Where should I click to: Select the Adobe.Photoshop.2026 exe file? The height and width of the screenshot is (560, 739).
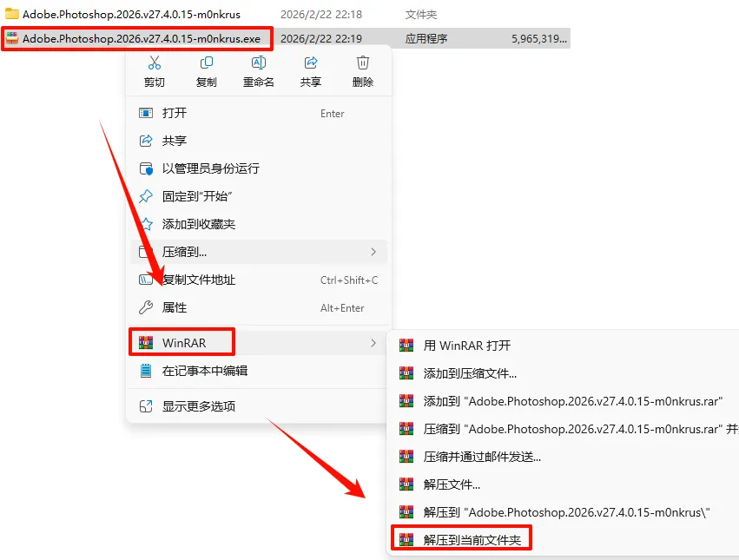pyautogui.click(x=285, y=39)
